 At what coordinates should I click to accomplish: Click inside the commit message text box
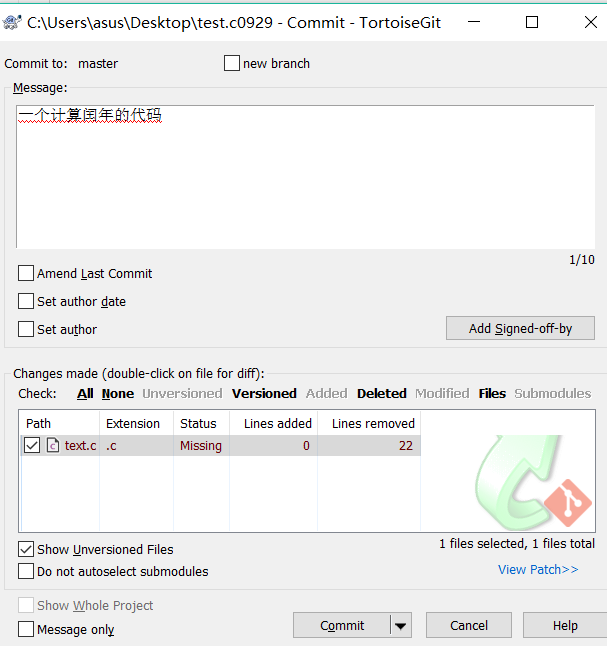tap(305, 177)
